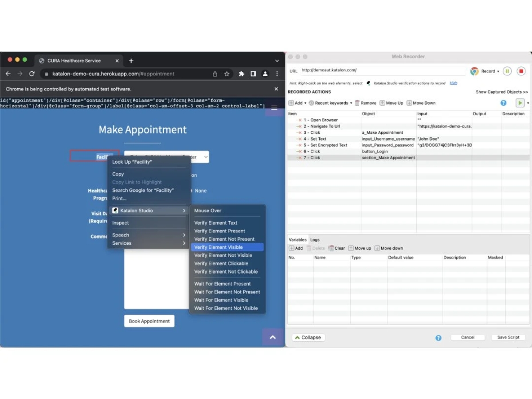The height and width of the screenshot is (399, 532).
Task: Select step 6 - Click button_Login
Action: 408,151
